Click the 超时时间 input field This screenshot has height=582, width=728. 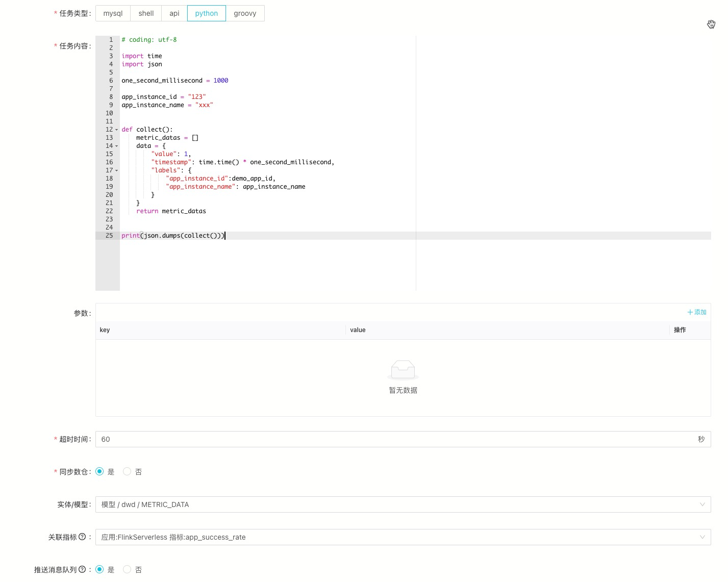[x=398, y=439]
